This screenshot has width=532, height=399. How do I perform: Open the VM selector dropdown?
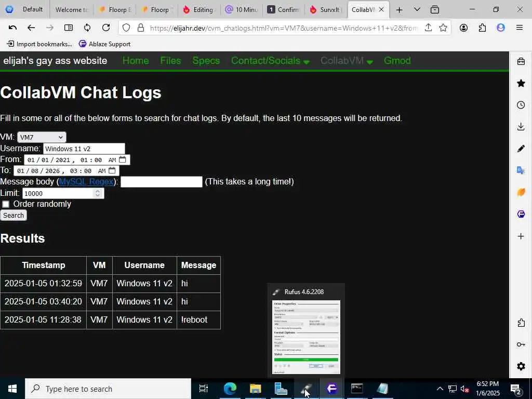click(x=42, y=137)
